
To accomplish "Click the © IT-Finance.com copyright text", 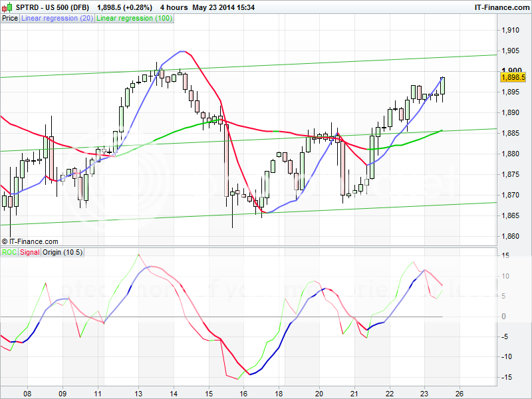I will pyautogui.click(x=30, y=241).
